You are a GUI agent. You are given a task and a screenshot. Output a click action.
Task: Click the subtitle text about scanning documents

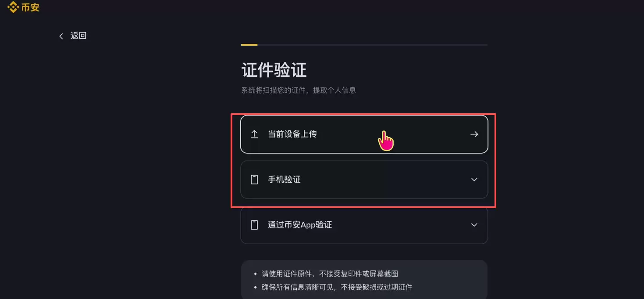click(299, 90)
